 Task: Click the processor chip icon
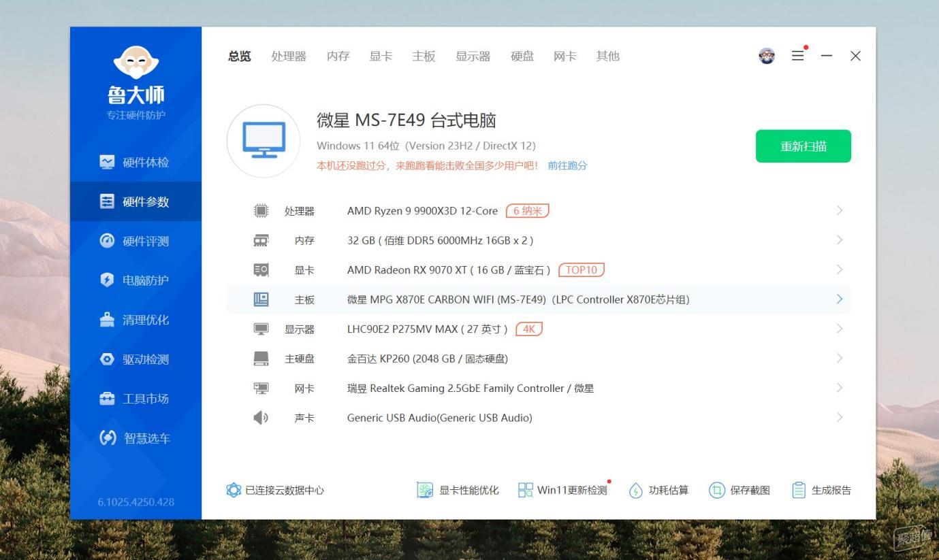tap(261, 211)
